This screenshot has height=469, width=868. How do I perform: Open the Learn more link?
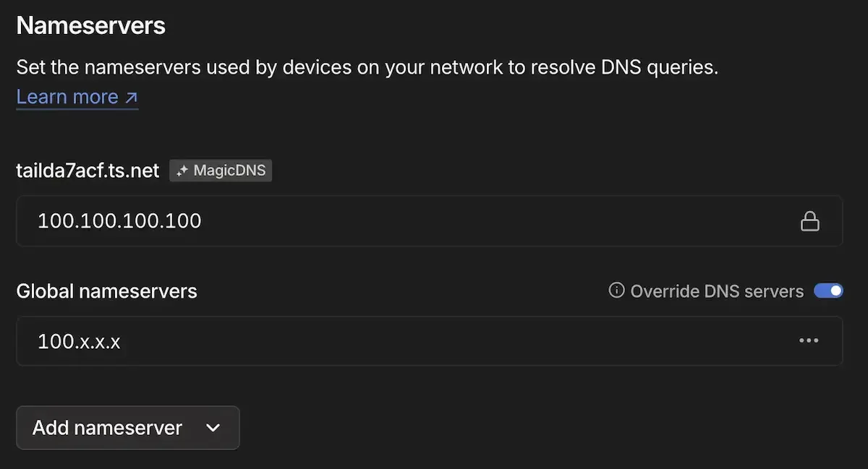[x=67, y=97]
